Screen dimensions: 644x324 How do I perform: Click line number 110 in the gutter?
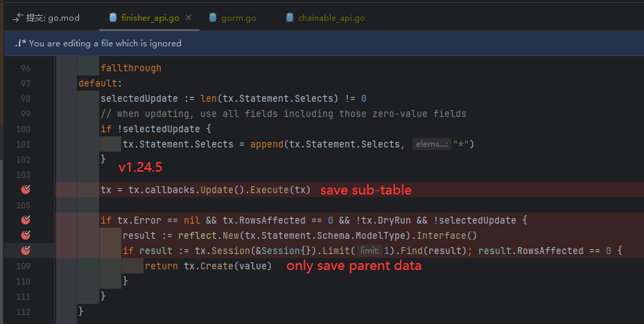coord(24,281)
